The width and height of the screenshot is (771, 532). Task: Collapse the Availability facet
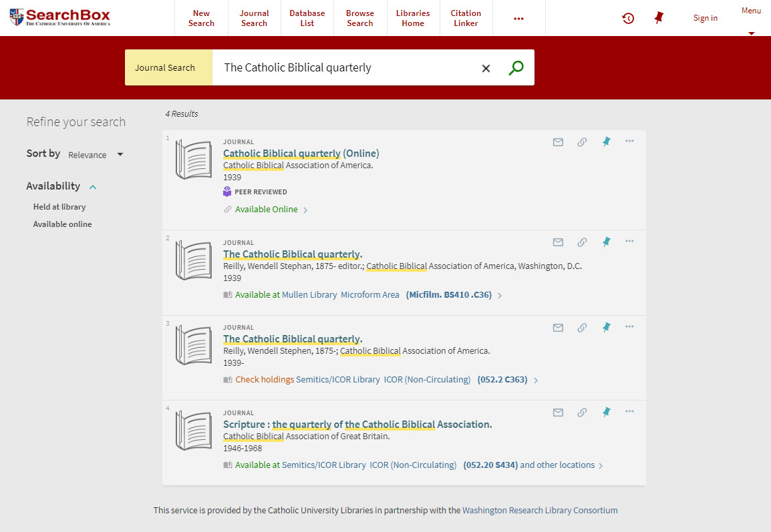coord(93,187)
